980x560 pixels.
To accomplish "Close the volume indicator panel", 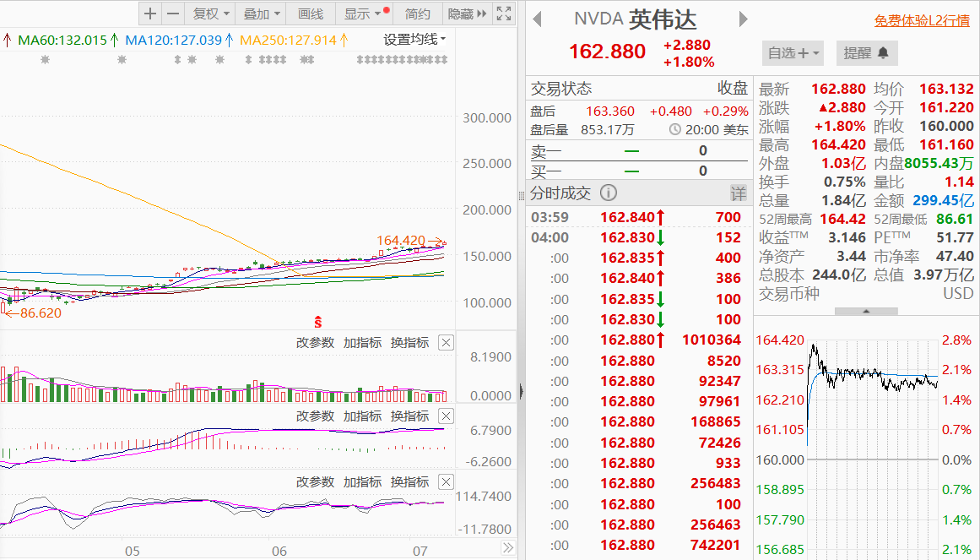I will pos(446,342).
